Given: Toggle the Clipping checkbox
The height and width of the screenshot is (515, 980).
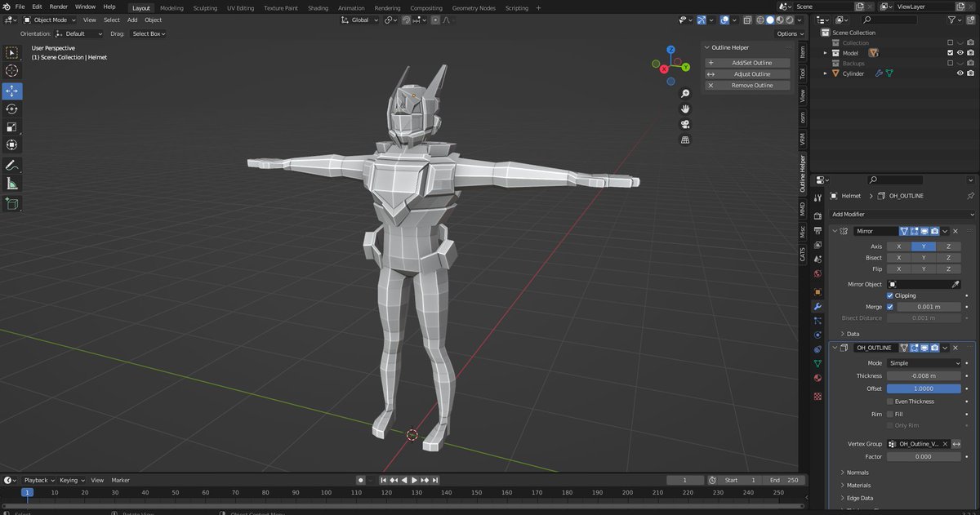Looking at the screenshot, I should 890,295.
